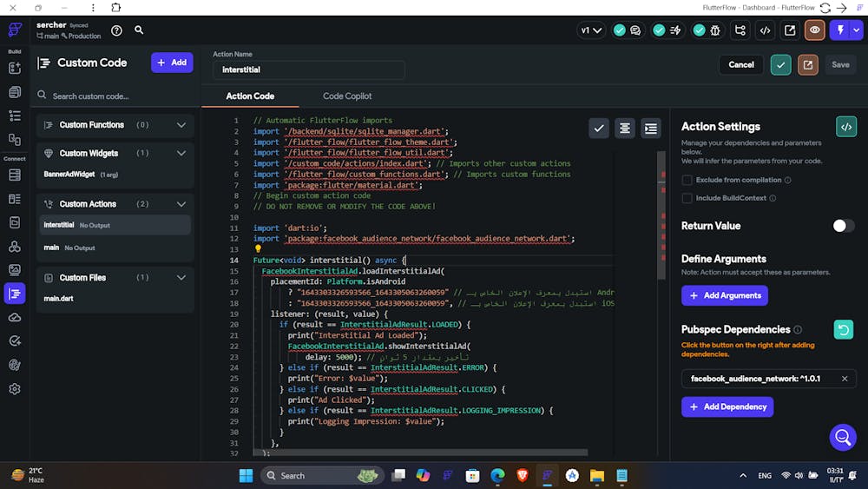868x489 pixels.
Task: Open the developer code view icon
Action: (x=765, y=30)
